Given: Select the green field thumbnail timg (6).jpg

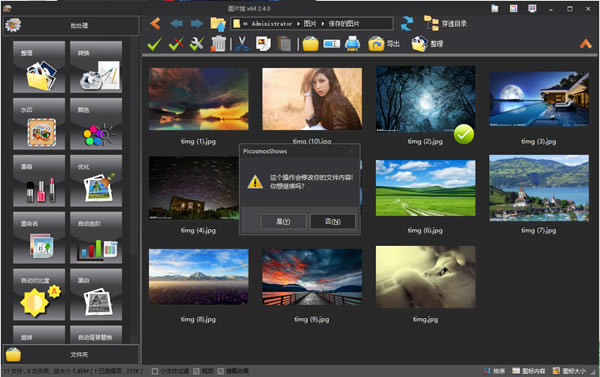Looking at the screenshot, I should coord(426,188).
